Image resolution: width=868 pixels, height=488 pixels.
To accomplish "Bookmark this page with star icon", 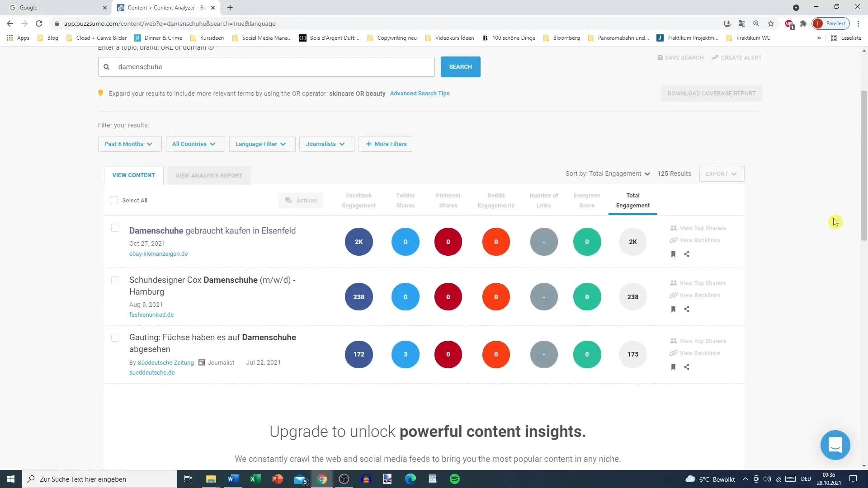I will pos(771,23).
